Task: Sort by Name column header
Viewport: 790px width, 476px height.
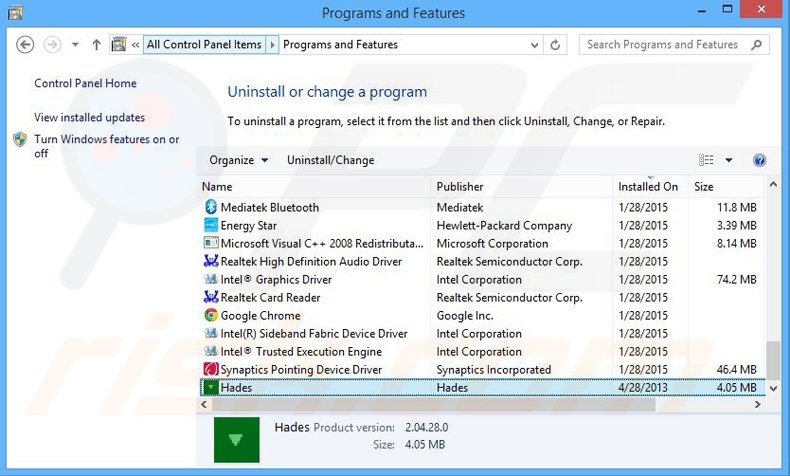Action: coord(314,187)
